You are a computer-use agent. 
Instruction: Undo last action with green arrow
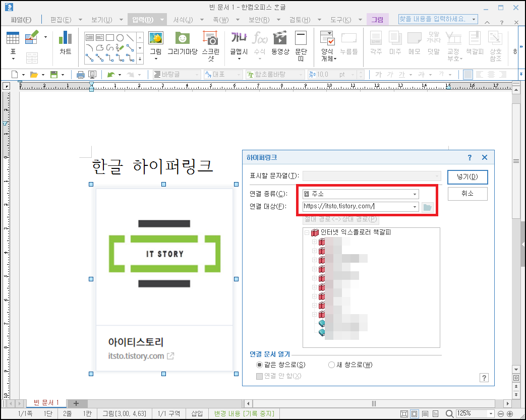[111, 75]
